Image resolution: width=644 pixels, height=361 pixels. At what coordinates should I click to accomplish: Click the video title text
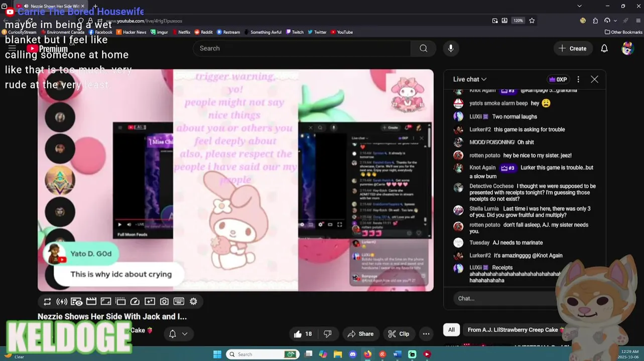[x=112, y=316]
